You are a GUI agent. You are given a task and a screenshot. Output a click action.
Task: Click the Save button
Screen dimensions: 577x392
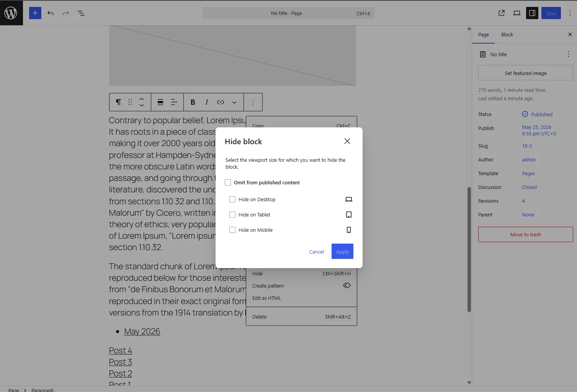point(551,13)
